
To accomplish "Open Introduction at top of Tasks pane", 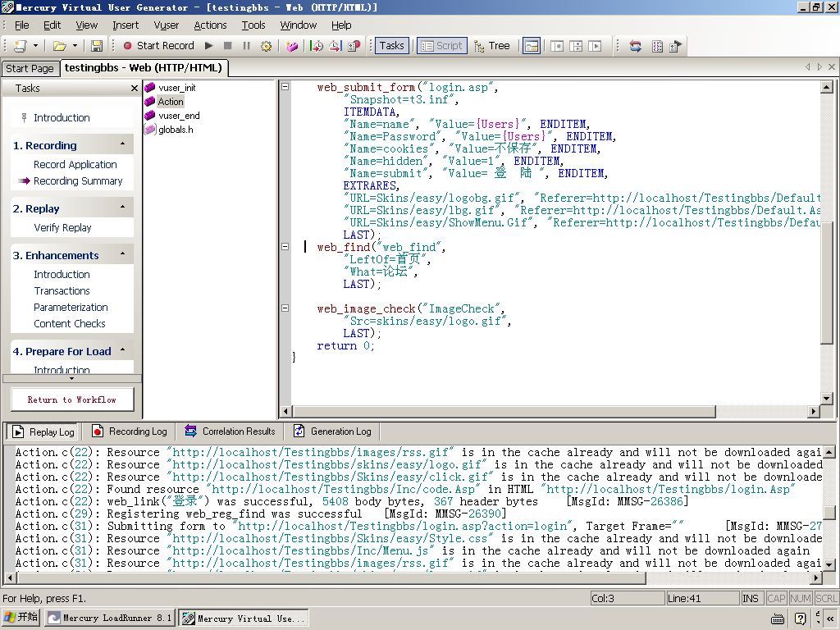I will click(x=61, y=118).
